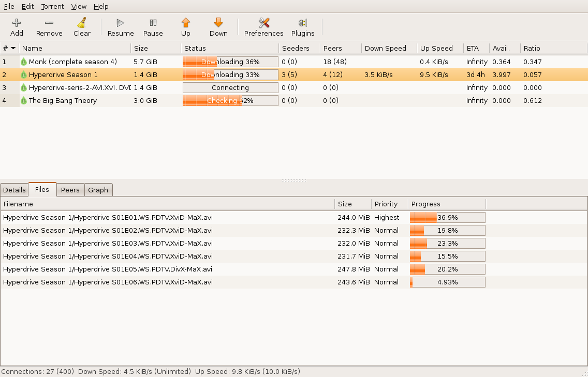Sort by Ratio column header
This screenshot has height=377, width=588.
[x=553, y=48]
